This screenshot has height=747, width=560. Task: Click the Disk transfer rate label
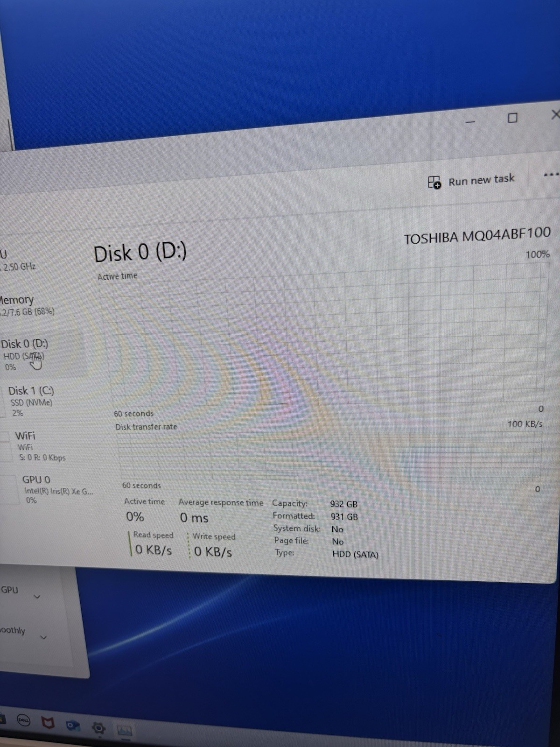click(146, 427)
